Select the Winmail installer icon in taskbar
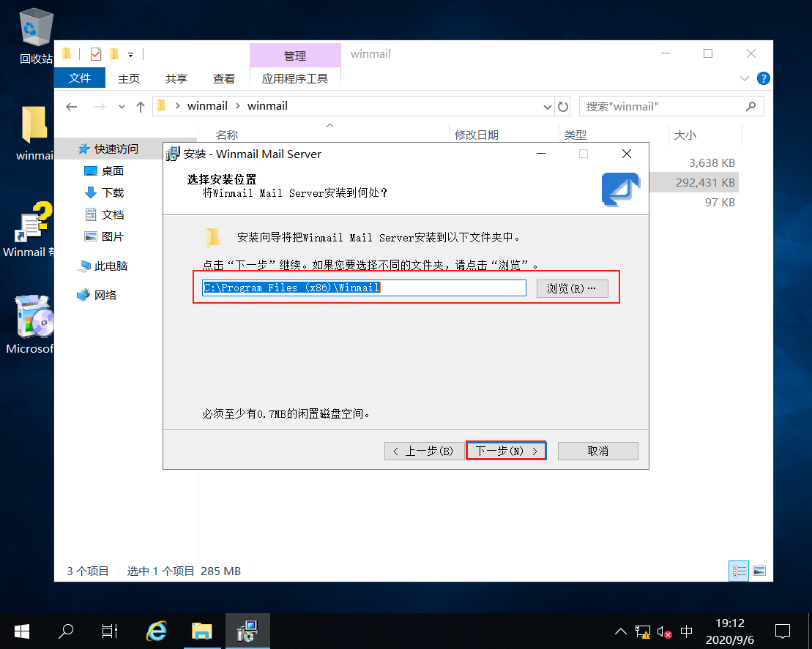The width and height of the screenshot is (812, 649). (247, 631)
